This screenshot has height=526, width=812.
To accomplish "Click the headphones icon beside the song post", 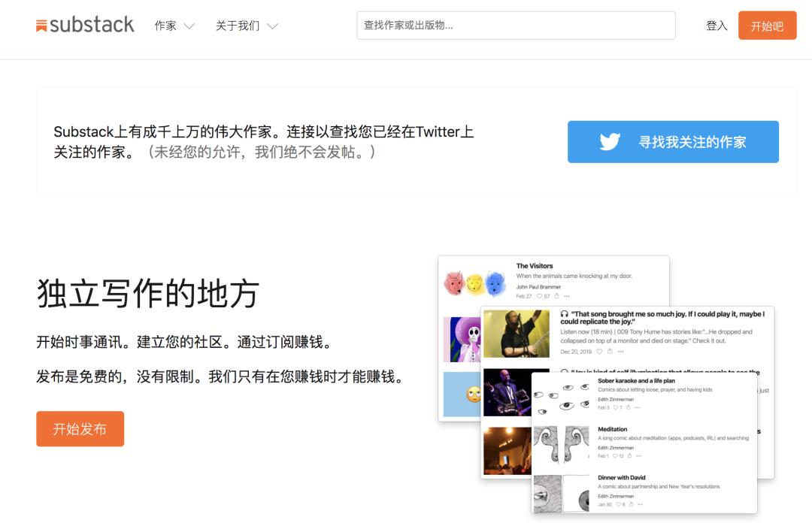I will (x=565, y=314).
